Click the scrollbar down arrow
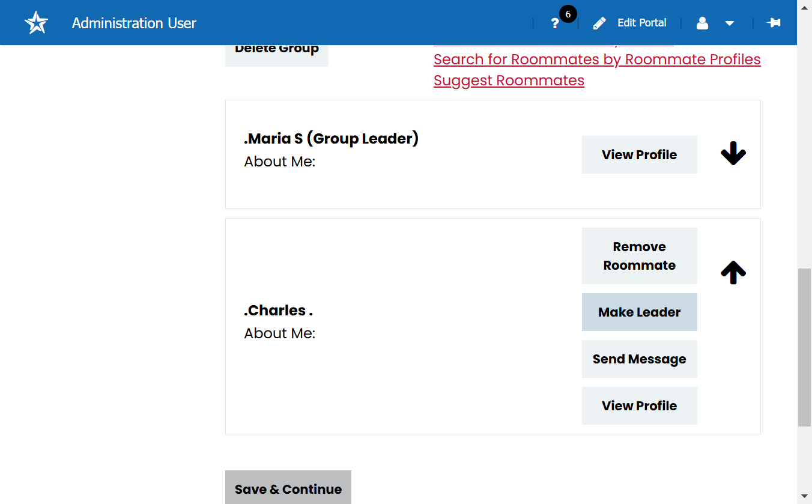 tap(804, 497)
